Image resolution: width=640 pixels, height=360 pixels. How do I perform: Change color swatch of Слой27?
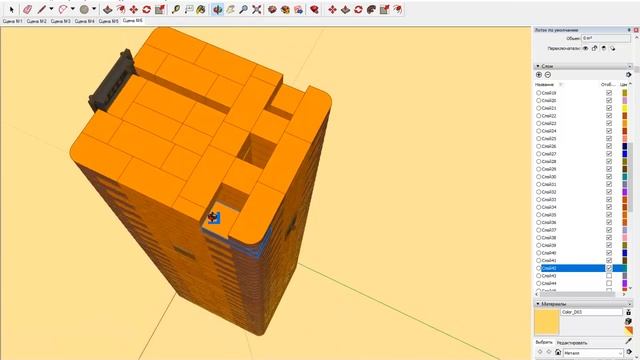click(x=624, y=154)
